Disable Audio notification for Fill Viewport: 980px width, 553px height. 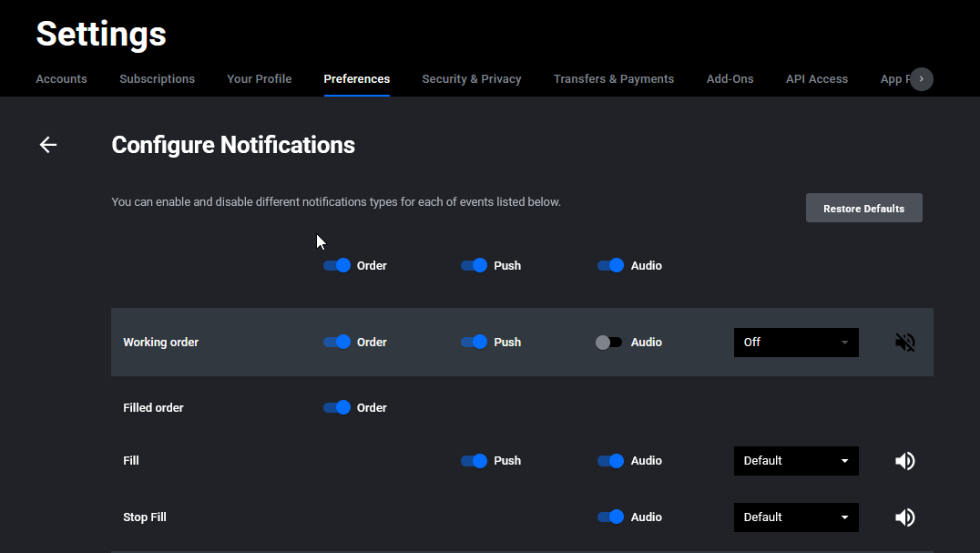[610, 461]
